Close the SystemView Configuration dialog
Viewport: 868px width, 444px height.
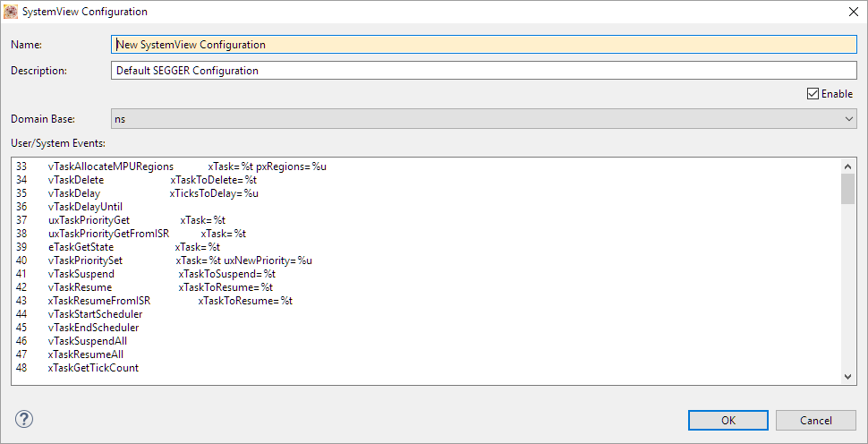click(x=851, y=12)
